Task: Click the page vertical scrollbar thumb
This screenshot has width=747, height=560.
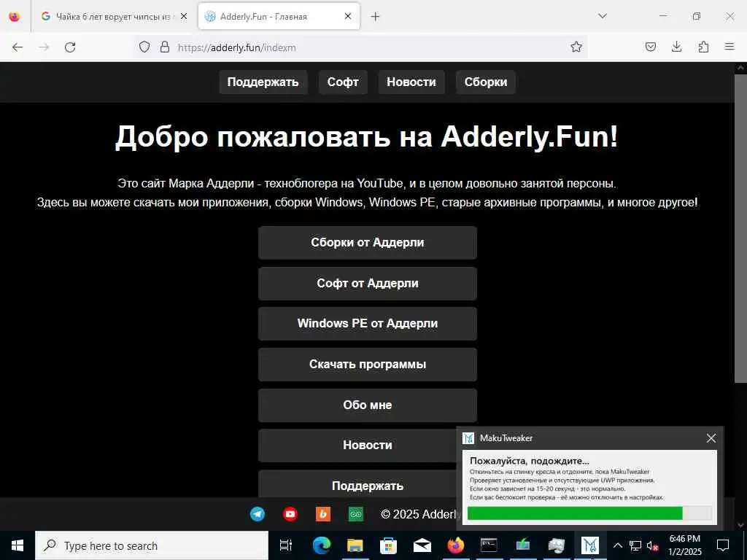Action: coord(741,227)
